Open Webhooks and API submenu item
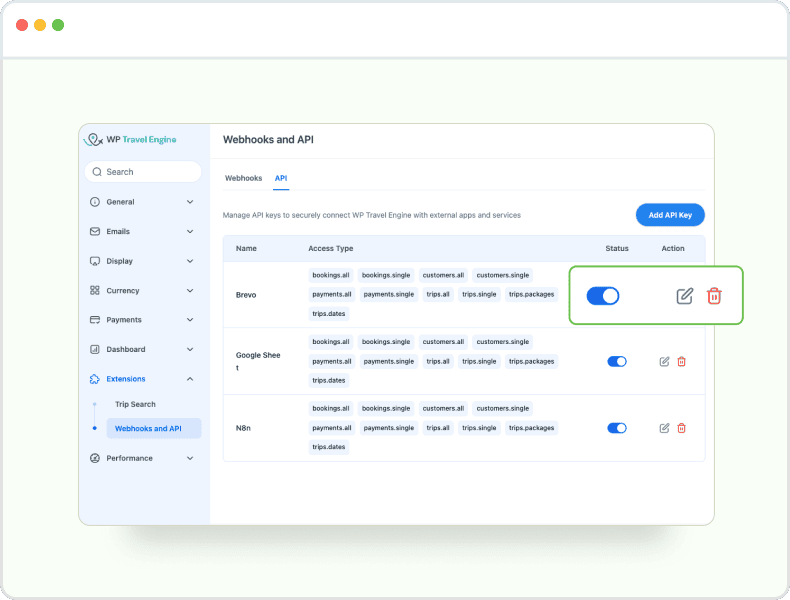 pos(154,428)
